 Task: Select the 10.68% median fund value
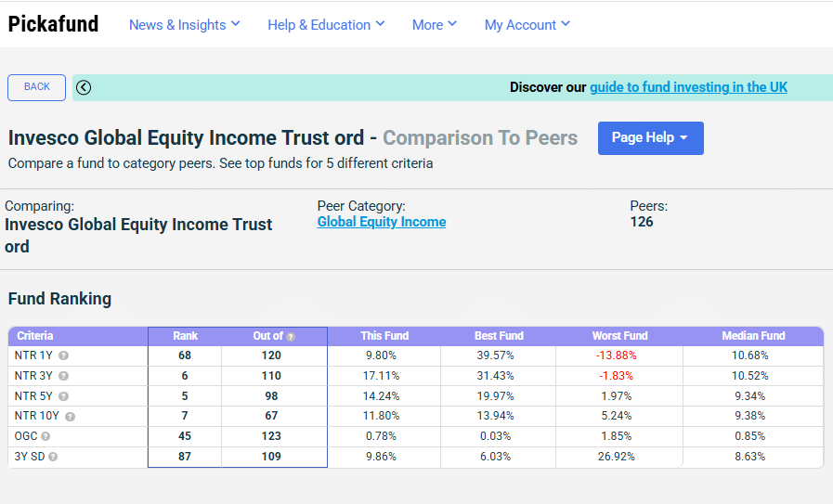750,355
